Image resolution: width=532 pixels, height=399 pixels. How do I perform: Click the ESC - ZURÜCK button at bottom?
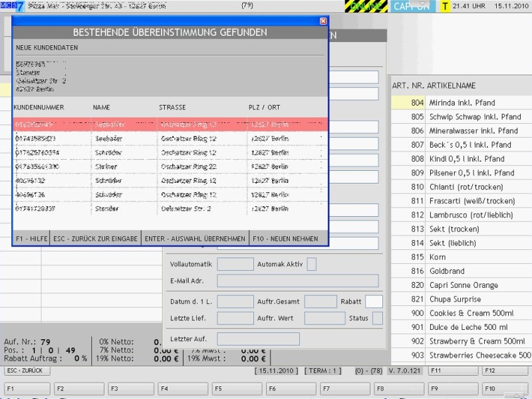tap(27, 370)
